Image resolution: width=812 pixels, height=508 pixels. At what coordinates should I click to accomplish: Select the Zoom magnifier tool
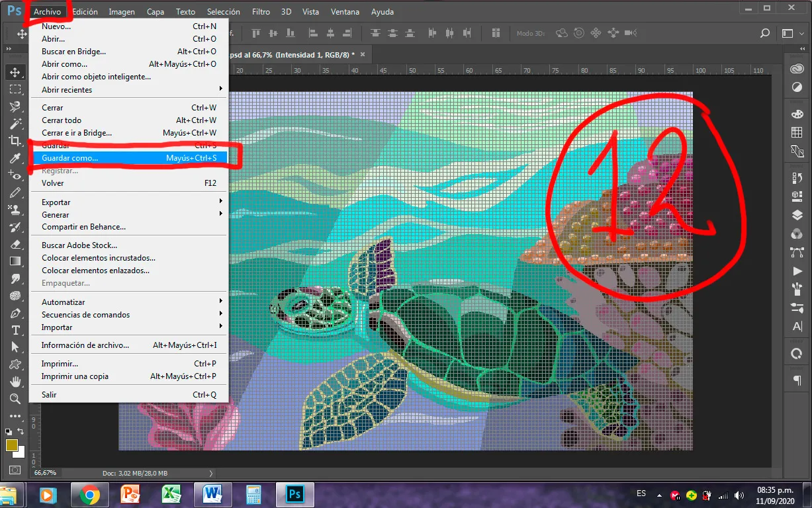pos(15,399)
